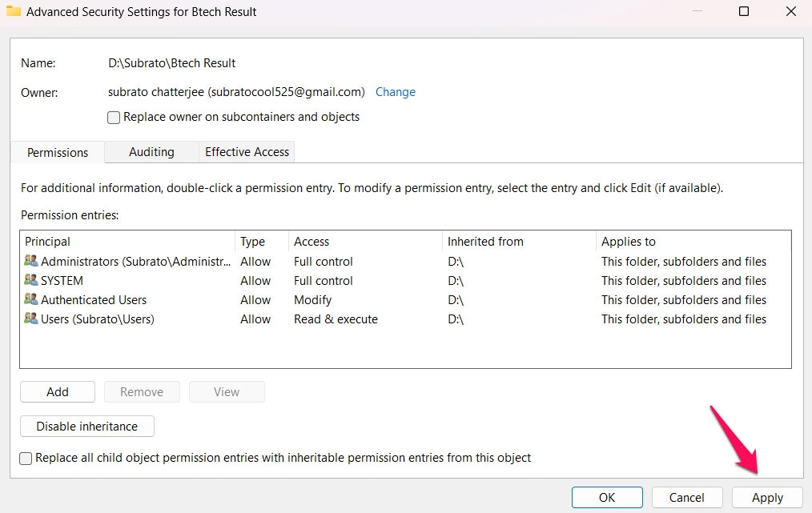Click the Remove button

click(142, 392)
